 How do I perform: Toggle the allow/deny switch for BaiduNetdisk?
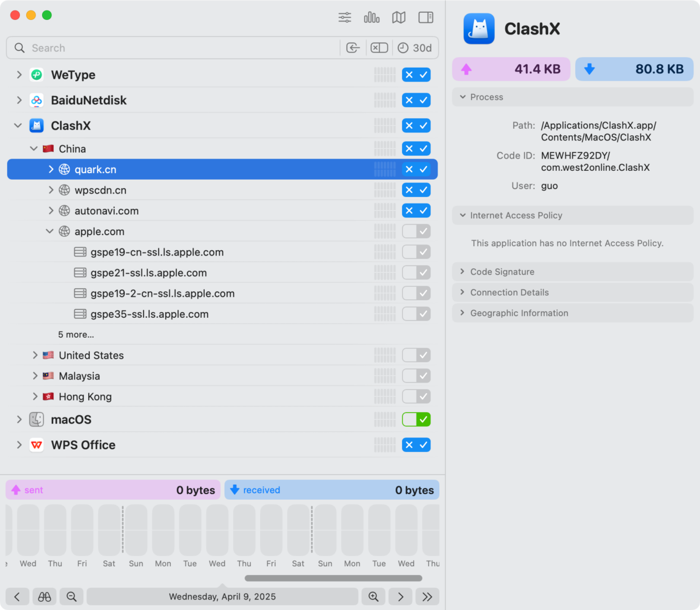point(416,100)
